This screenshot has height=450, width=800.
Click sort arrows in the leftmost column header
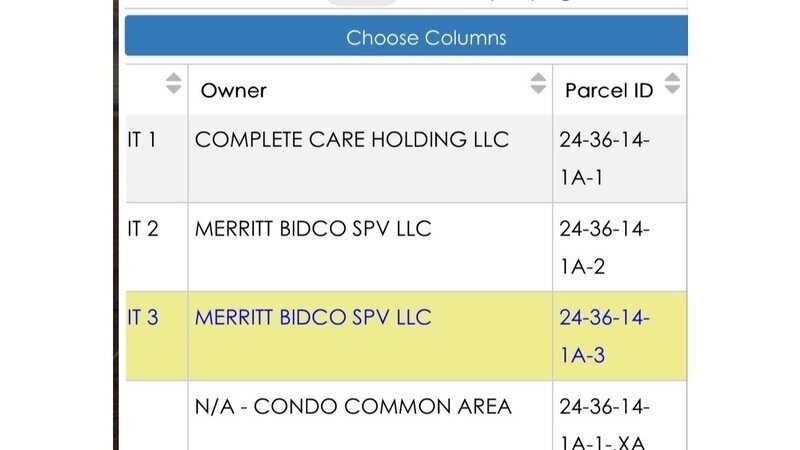click(174, 83)
